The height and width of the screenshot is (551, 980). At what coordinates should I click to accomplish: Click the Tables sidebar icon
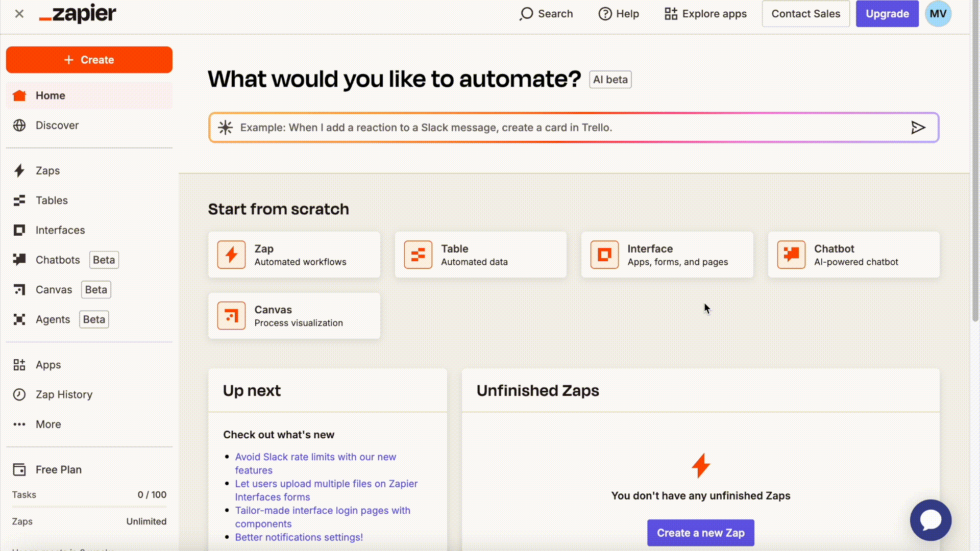[x=19, y=201]
